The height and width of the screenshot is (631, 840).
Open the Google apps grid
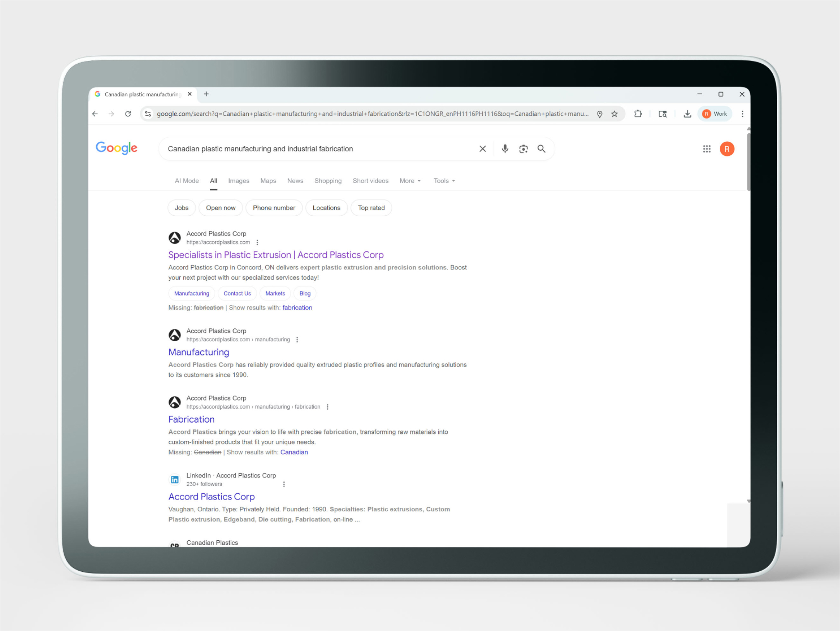coord(707,149)
